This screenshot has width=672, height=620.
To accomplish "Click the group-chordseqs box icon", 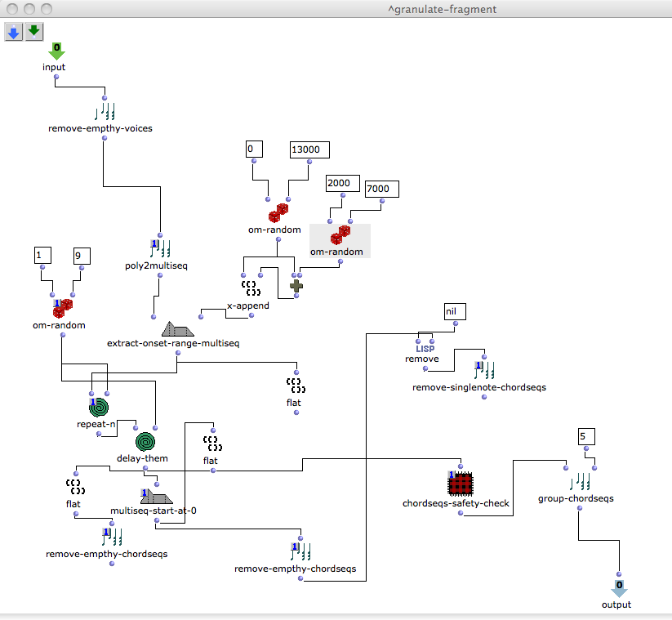I will point(581,482).
